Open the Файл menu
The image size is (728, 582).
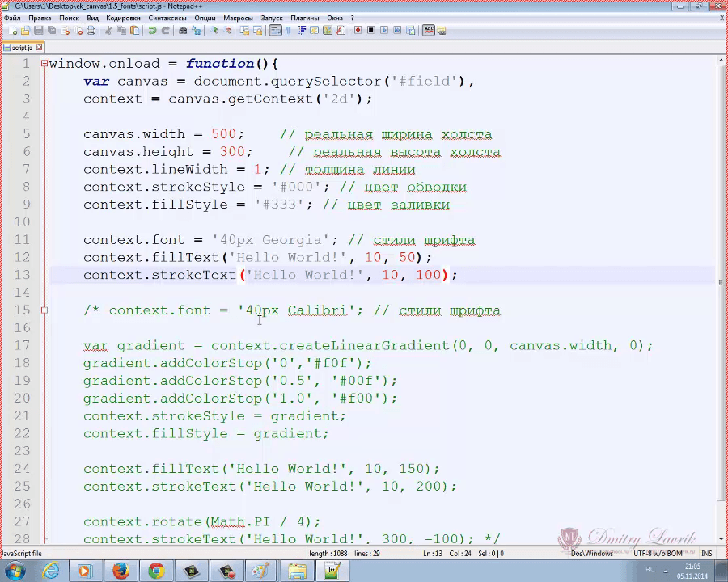[x=12, y=18]
